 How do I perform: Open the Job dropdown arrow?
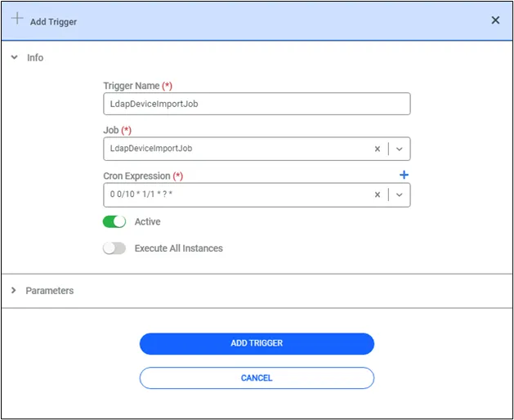(399, 149)
